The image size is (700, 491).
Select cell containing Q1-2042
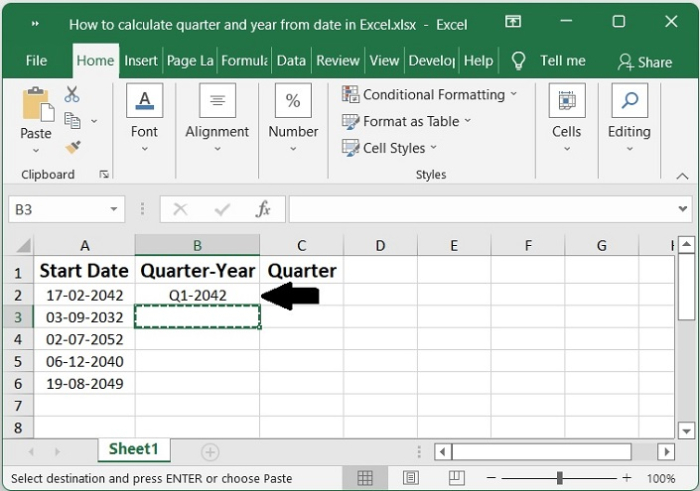pos(197,295)
